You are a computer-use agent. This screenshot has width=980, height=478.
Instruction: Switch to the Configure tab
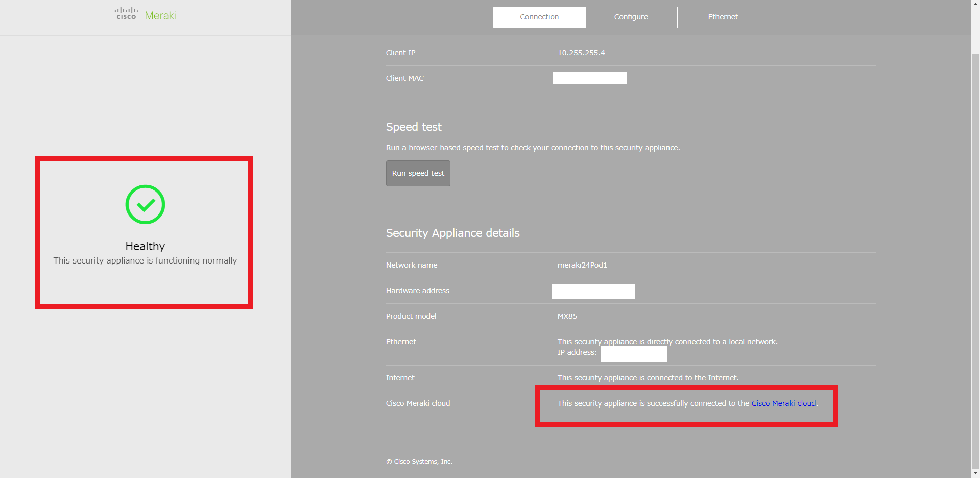click(631, 17)
